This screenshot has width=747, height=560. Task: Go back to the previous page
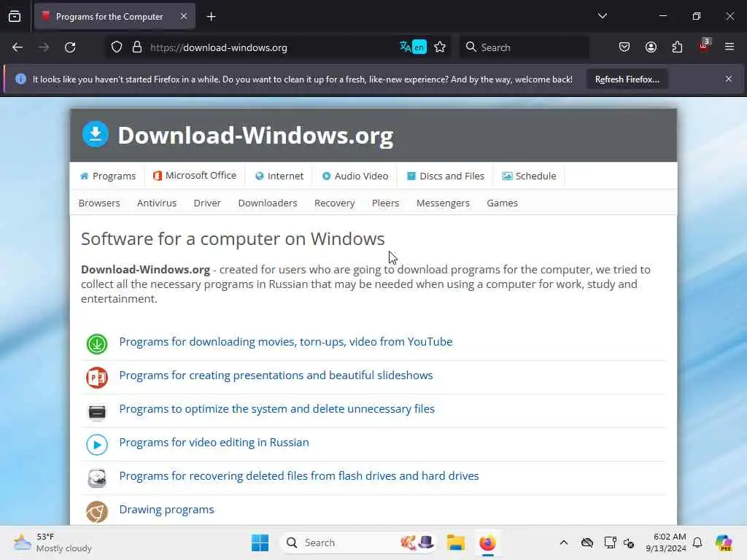pos(18,47)
